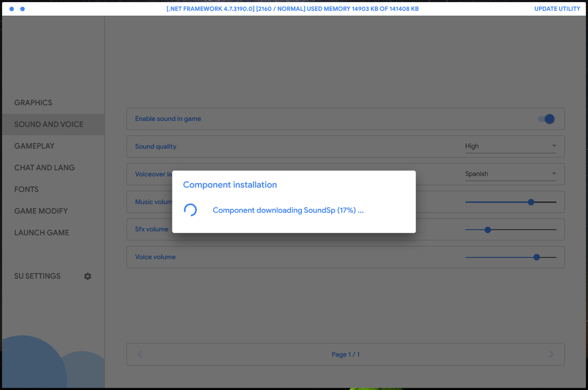The image size is (588, 390).
Task: Click the Component downloading SoundSp status text
Action: (288, 210)
